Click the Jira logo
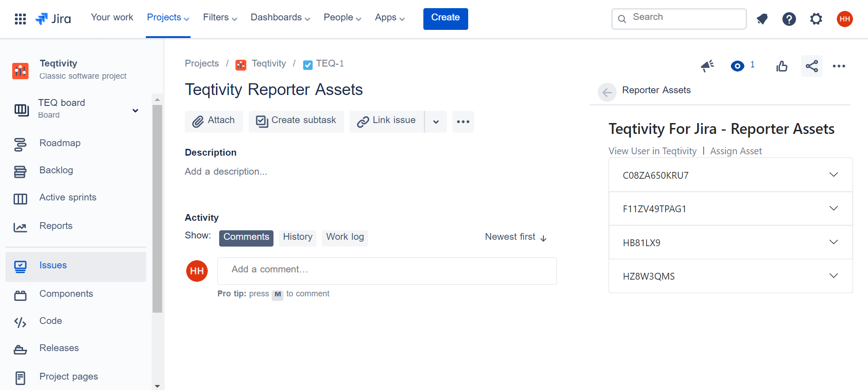Screen dimensions: 868x390 point(53,19)
